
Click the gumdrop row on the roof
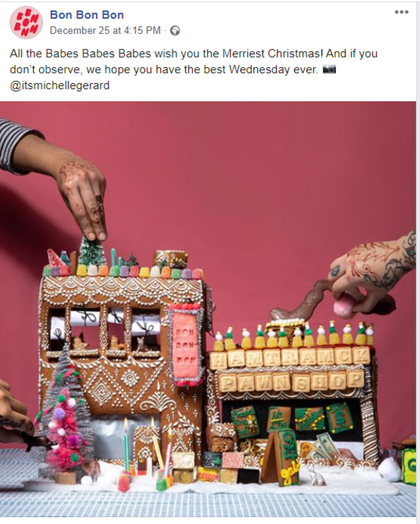click(x=123, y=271)
